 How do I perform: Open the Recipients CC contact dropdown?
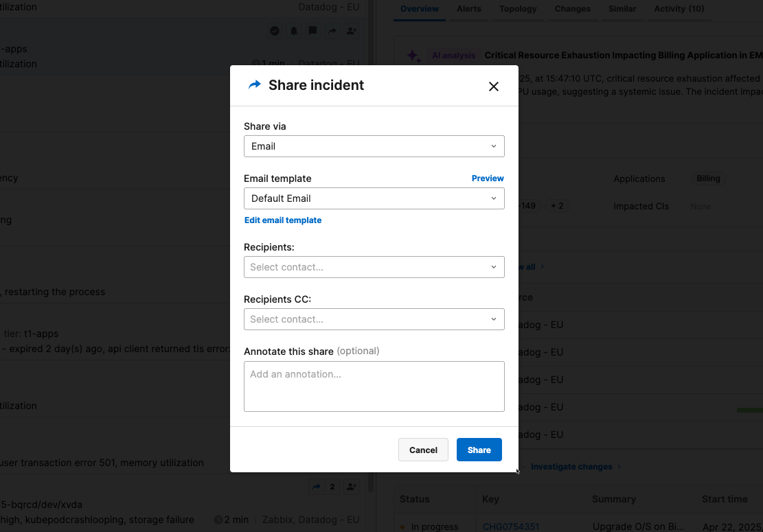pos(374,319)
